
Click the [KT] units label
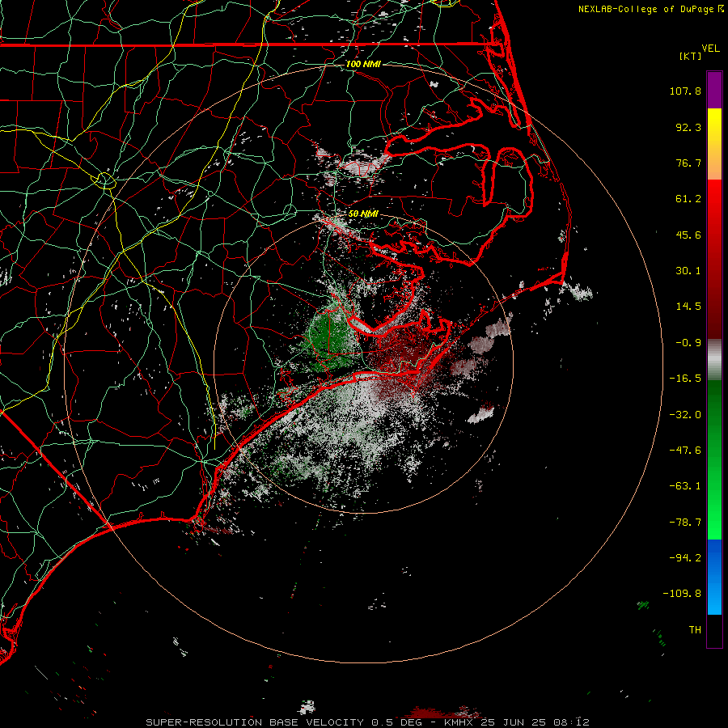pos(690,56)
